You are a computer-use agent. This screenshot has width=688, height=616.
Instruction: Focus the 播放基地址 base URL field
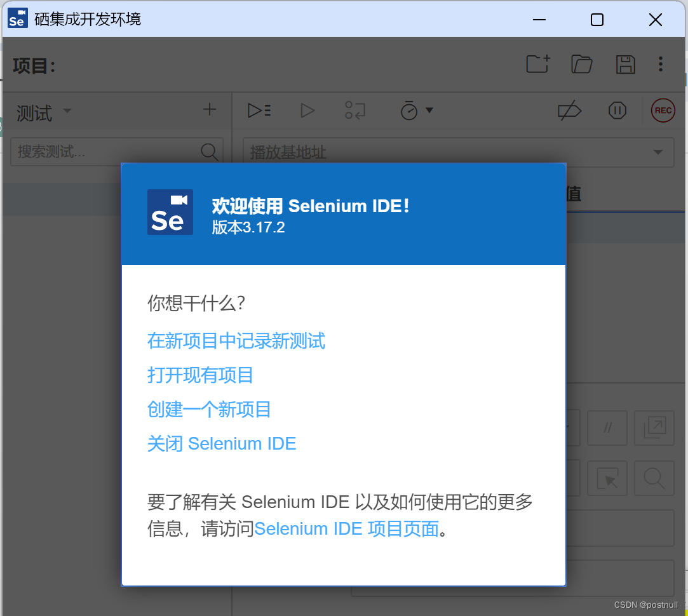459,152
